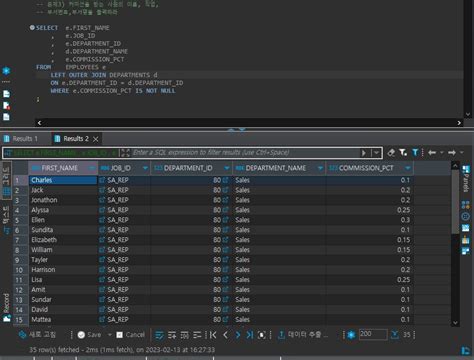This screenshot has width=474, height=360.
Task: Click the forward arrow in results toolbar
Action: click(452, 153)
